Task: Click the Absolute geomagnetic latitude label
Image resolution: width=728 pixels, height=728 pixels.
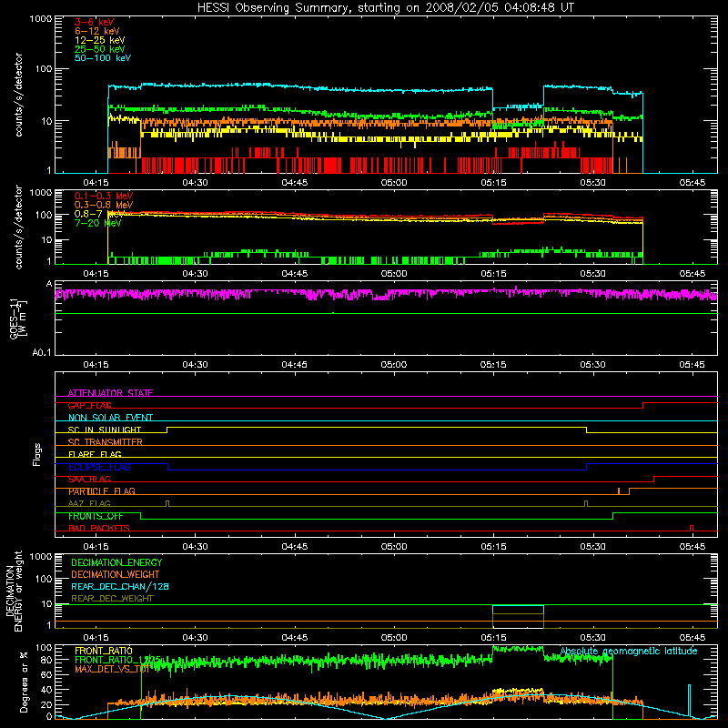Action: pos(629,651)
